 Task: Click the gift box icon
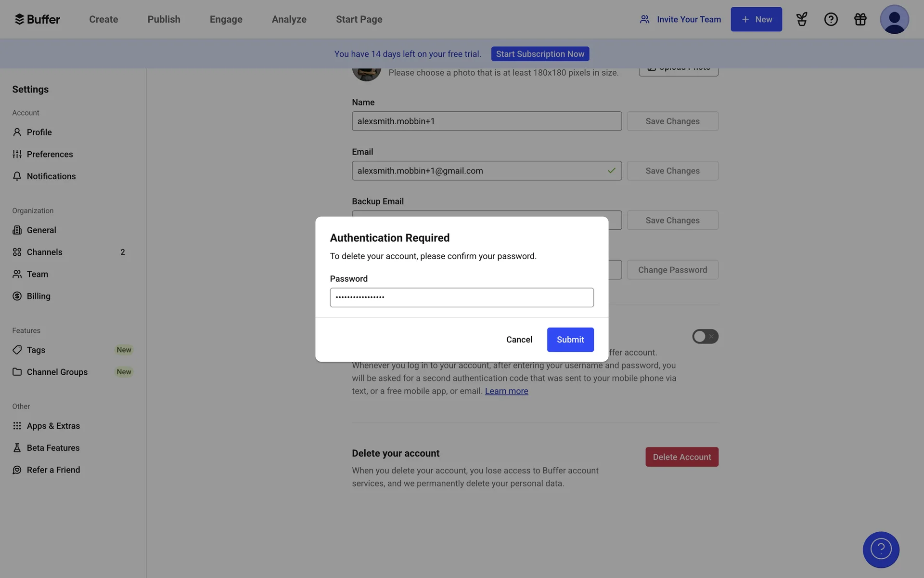pos(860,19)
